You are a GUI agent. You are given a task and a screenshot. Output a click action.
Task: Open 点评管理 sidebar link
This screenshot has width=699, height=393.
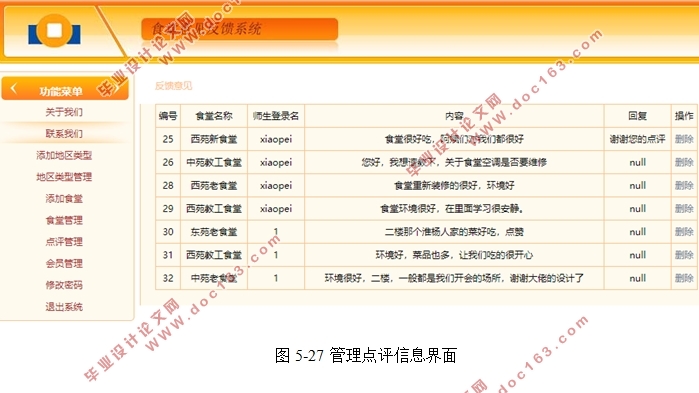coord(64,242)
